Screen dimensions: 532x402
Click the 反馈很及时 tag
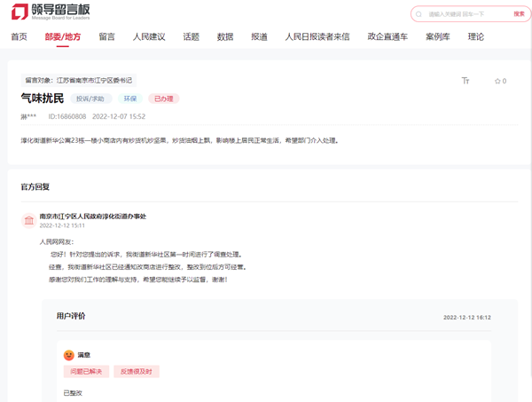(137, 372)
